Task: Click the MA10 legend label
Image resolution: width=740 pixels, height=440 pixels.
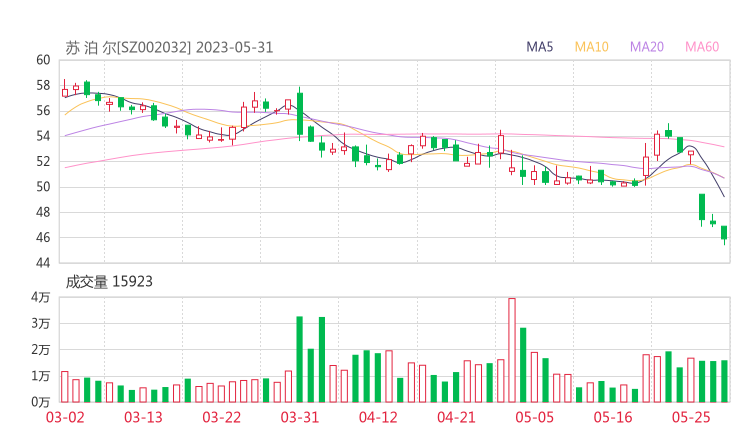Action: [x=591, y=47]
